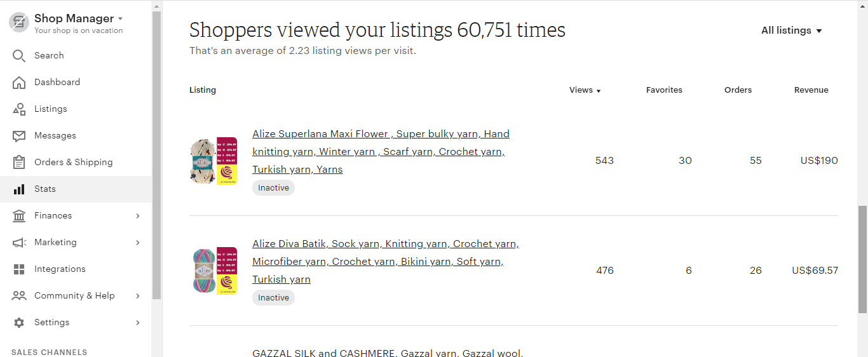The image size is (868, 357).
Task: Open Dashboard via the home icon
Action: click(19, 83)
